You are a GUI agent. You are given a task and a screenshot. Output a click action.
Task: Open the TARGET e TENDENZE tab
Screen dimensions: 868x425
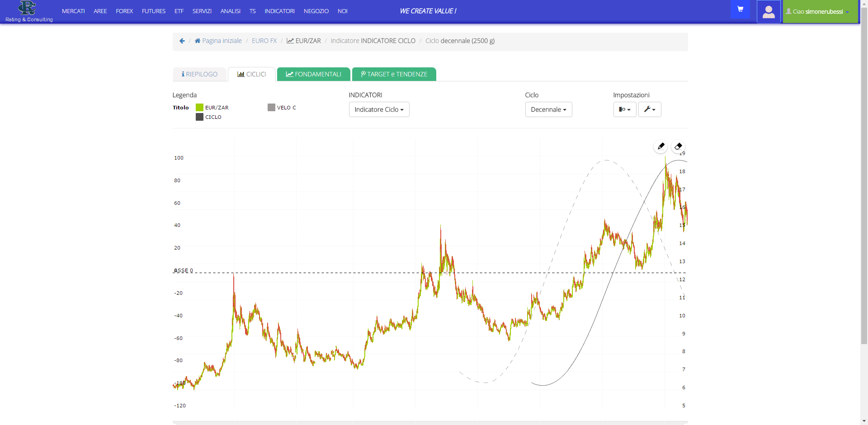tap(394, 74)
